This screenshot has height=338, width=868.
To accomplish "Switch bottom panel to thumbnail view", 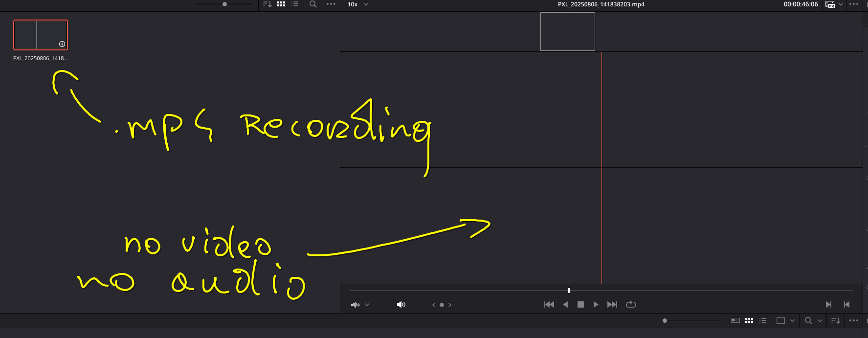I will 749,320.
